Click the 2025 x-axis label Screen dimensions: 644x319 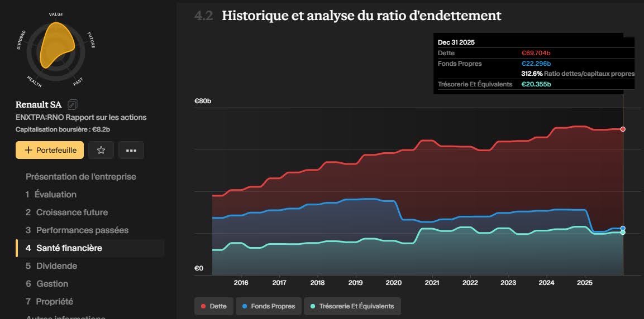(x=585, y=283)
